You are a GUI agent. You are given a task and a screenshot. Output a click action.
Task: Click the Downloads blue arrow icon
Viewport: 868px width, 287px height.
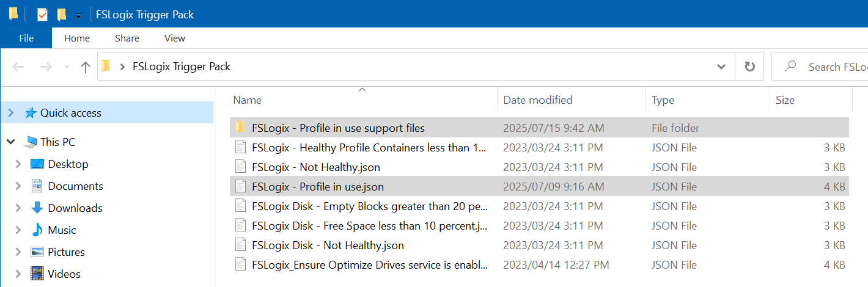tap(37, 208)
